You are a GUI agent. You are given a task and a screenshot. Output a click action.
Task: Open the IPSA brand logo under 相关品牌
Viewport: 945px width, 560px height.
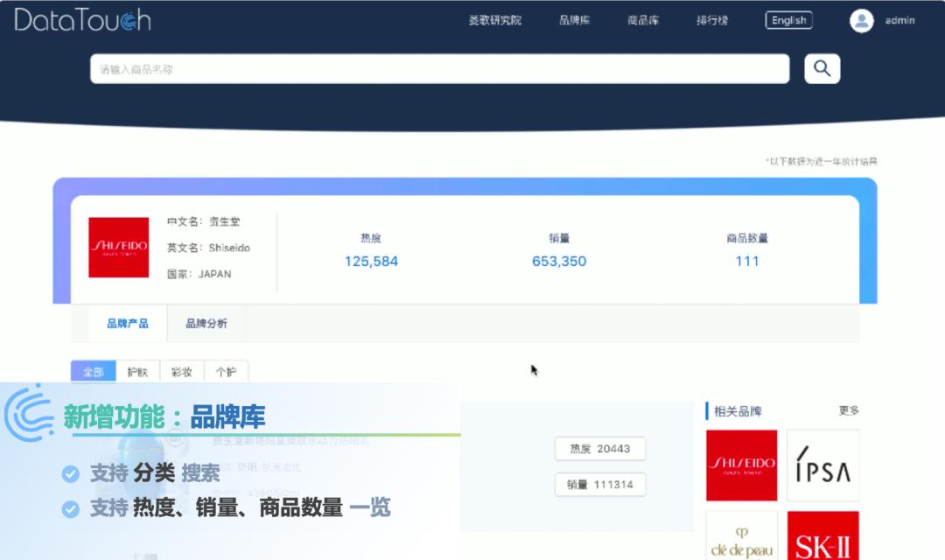click(x=822, y=465)
